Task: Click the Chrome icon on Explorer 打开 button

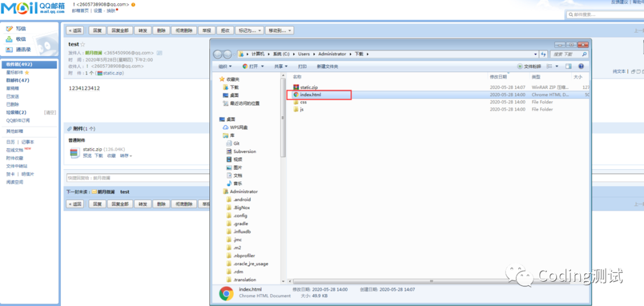Action: tap(245, 67)
